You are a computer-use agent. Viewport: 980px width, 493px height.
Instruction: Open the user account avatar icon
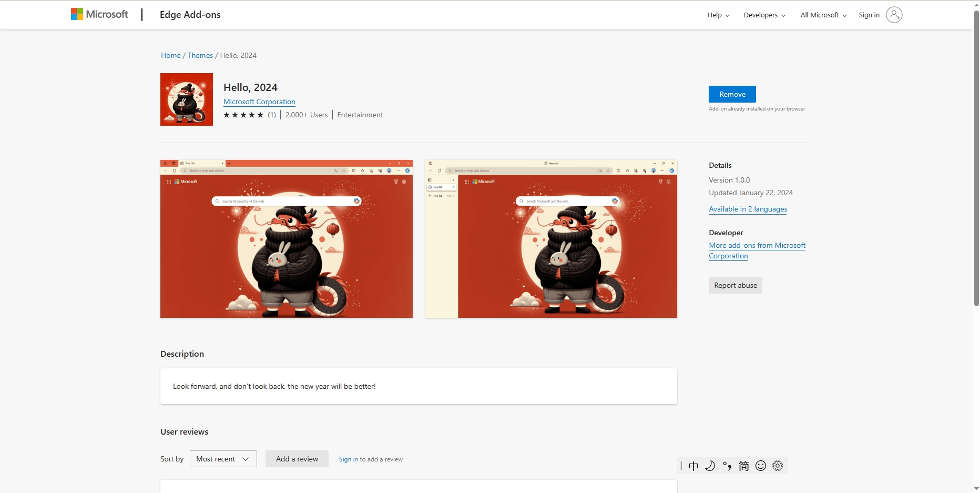[x=894, y=15]
